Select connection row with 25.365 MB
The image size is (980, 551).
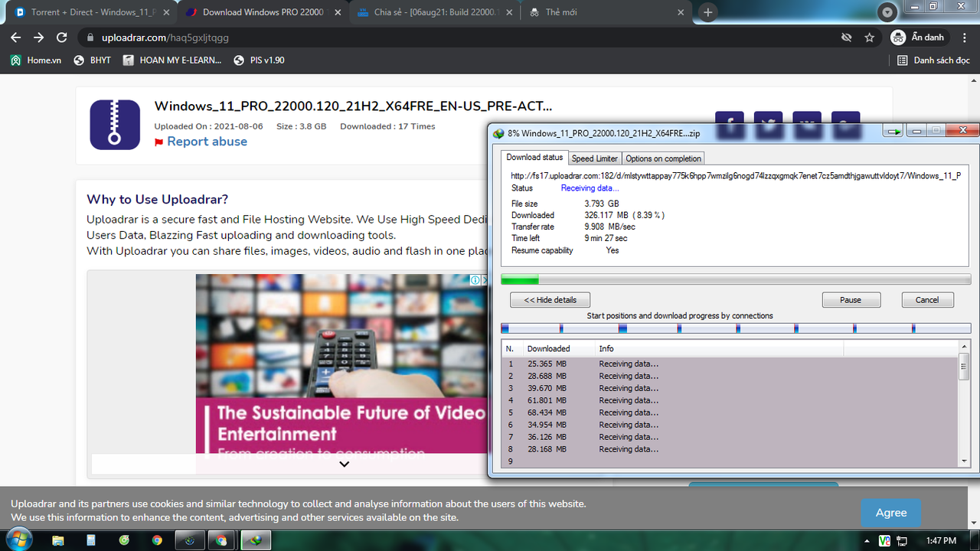(x=730, y=364)
